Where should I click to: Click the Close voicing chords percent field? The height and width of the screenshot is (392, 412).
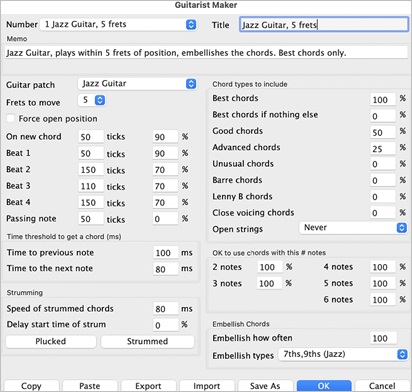pyautogui.click(x=383, y=213)
